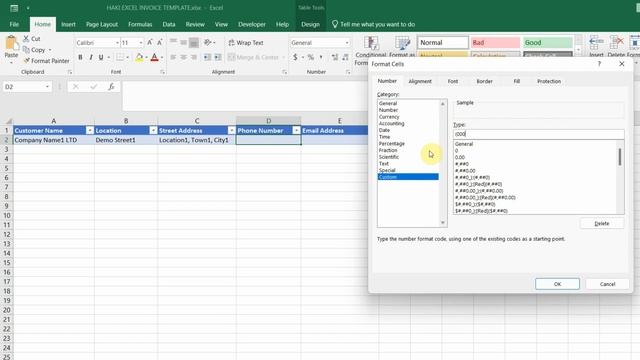Expand the Font dialog launcher
Image resolution: width=640 pixels, height=360 pixels.
(162, 72)
